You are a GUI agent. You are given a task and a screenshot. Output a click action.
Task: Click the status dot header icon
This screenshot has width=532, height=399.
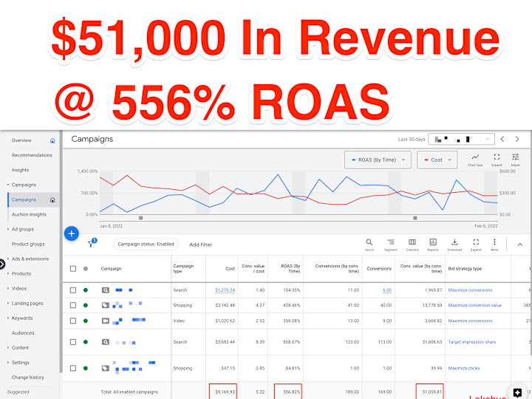point(86,269)
